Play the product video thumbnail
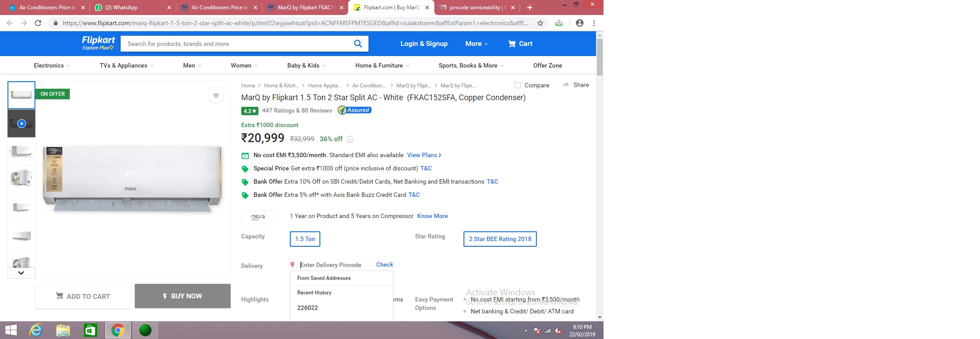The height and width of the screenshot is (339, 980). click(21, 124)
